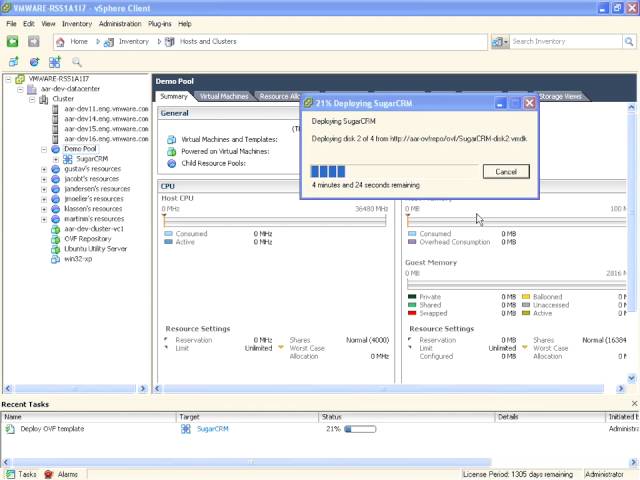Collapse the VMWARE-RSS1A1I7 root node

click(x=8, y=79)
